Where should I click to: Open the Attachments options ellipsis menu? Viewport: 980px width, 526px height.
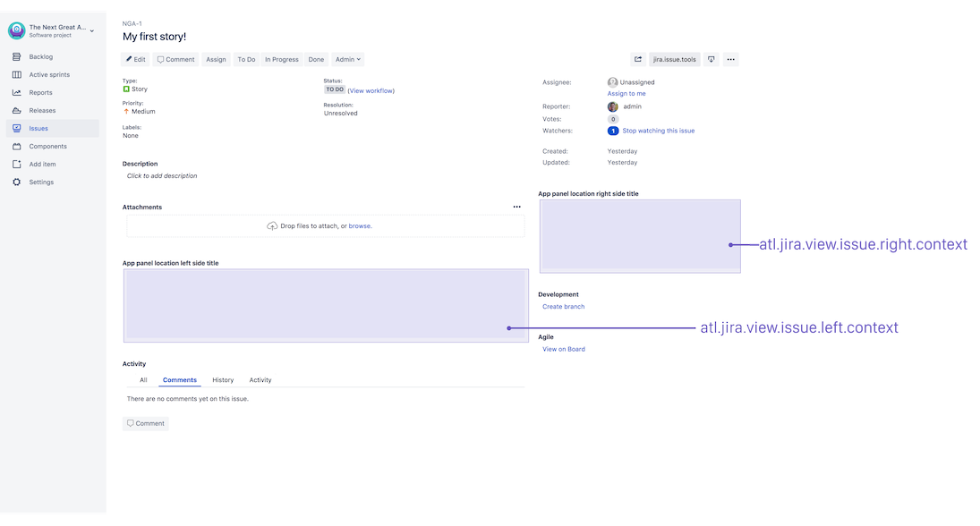[x=516, y=207]
